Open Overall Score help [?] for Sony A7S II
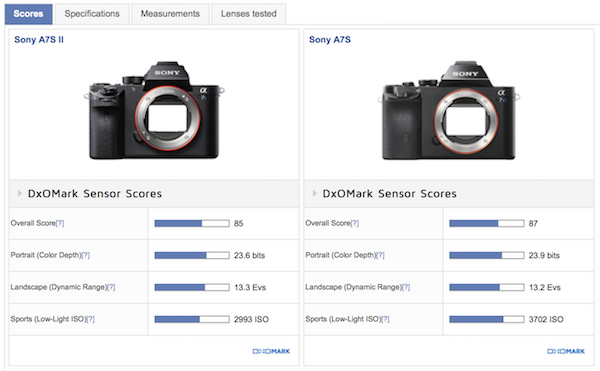Screen dimensions: 600x371 [x=60, y=223]
